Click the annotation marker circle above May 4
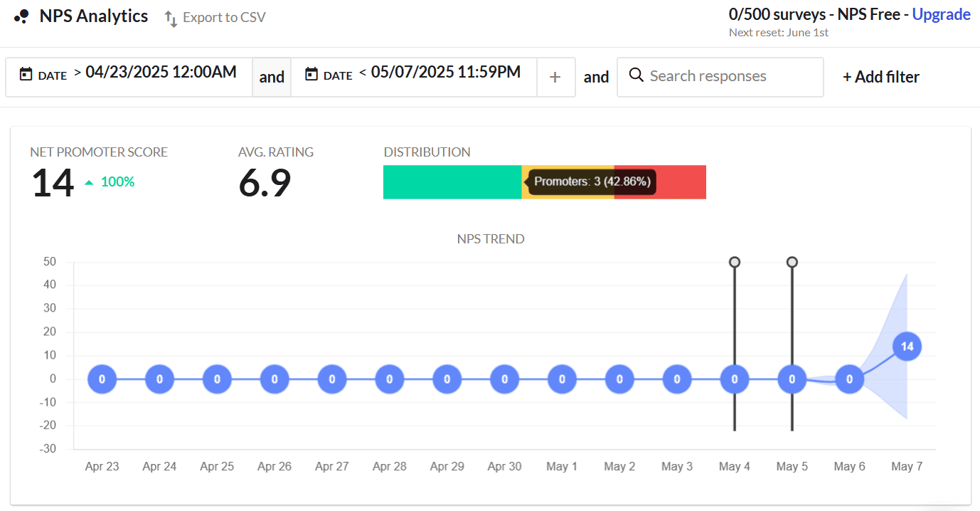 click(x=735, y=262)
